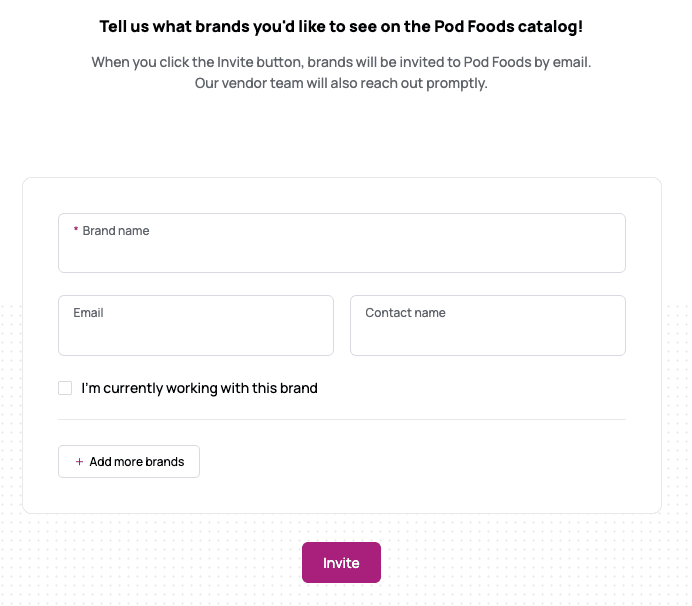Click the "Email" field label text

(x=88, y=313)
